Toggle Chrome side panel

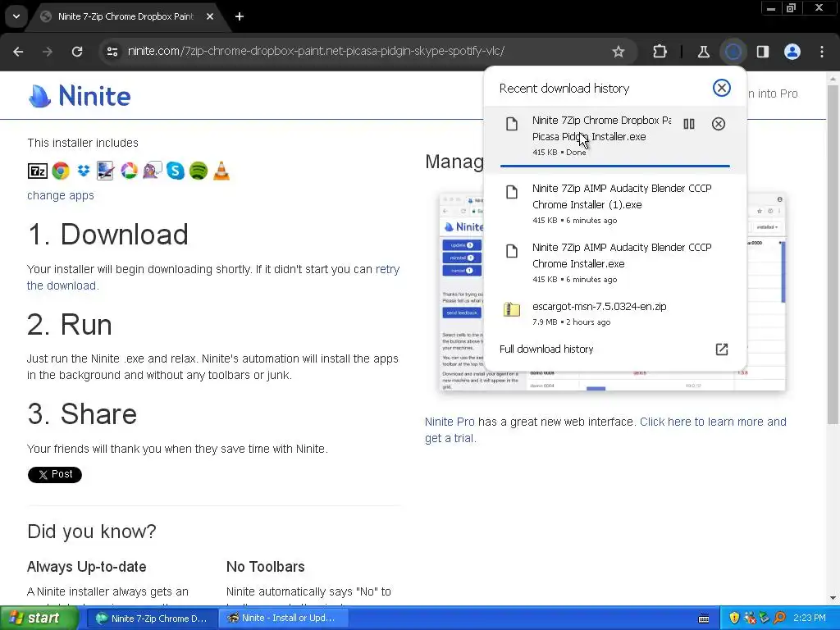coord(763,52)
